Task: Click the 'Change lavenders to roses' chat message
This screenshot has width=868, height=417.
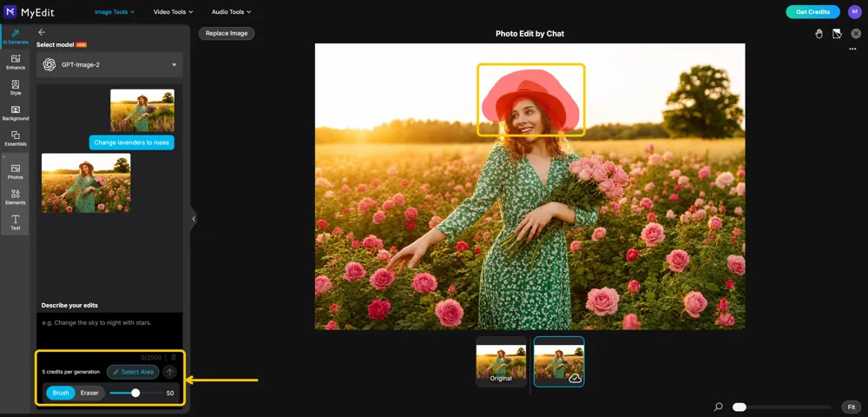Action: click(x=132, y=142)
